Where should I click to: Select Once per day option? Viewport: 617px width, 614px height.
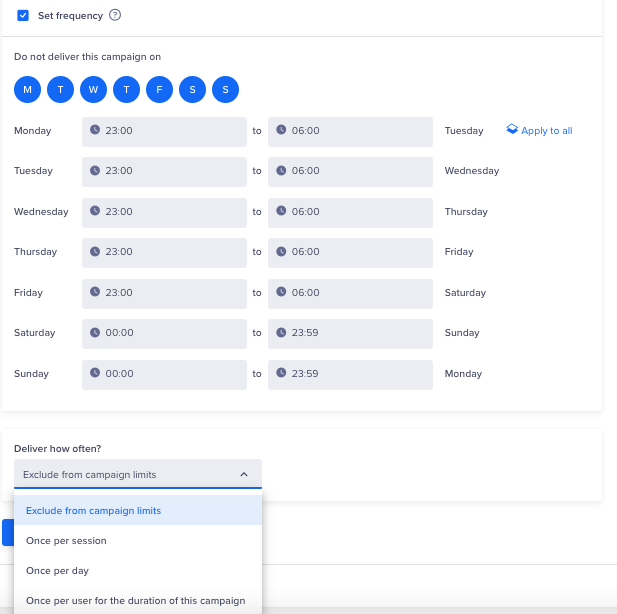(59, 571)
